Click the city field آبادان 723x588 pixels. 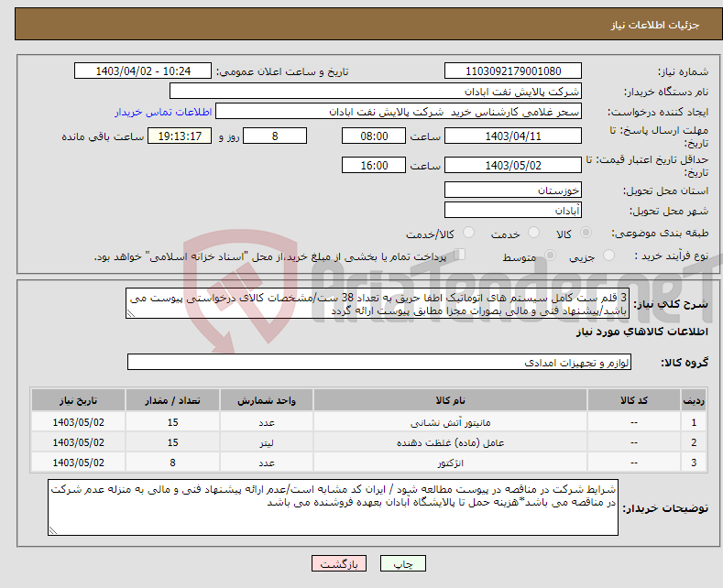[513, 210]
